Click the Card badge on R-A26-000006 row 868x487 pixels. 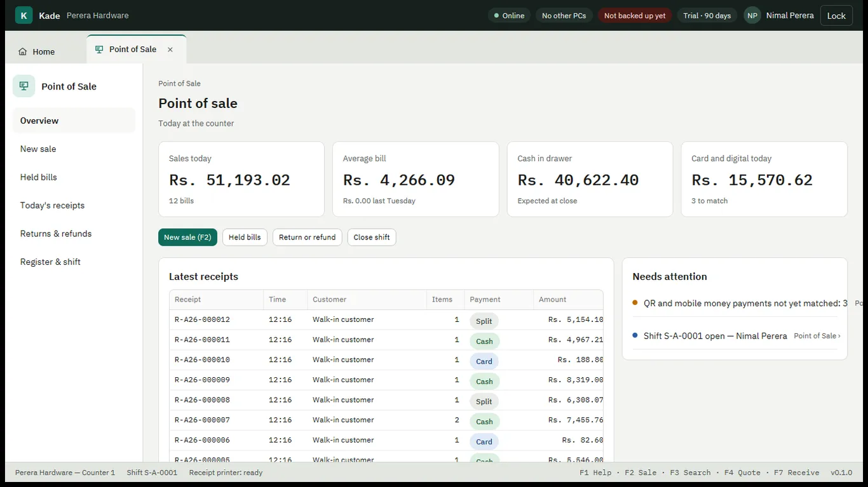484,442
